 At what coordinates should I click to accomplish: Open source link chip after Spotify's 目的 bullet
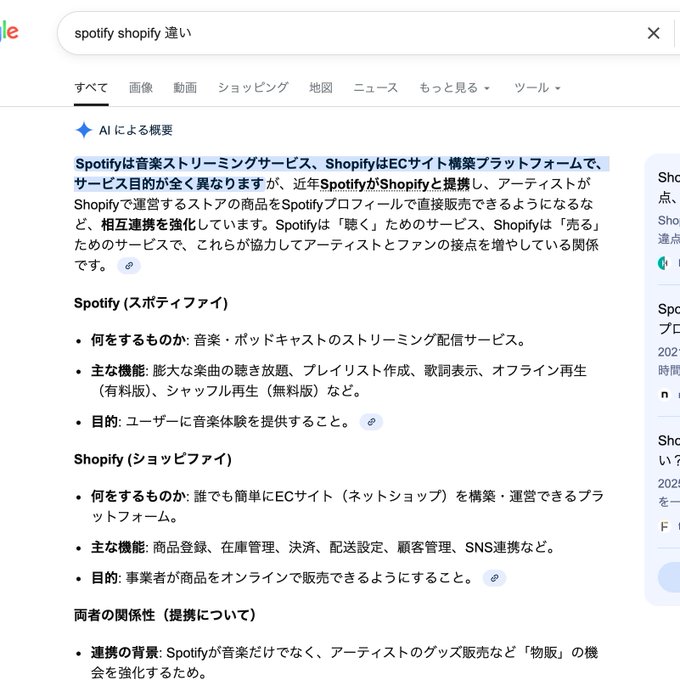371,422
